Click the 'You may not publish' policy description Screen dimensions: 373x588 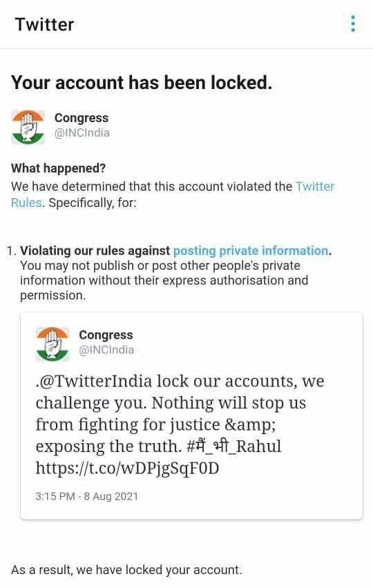click(164, 280)
